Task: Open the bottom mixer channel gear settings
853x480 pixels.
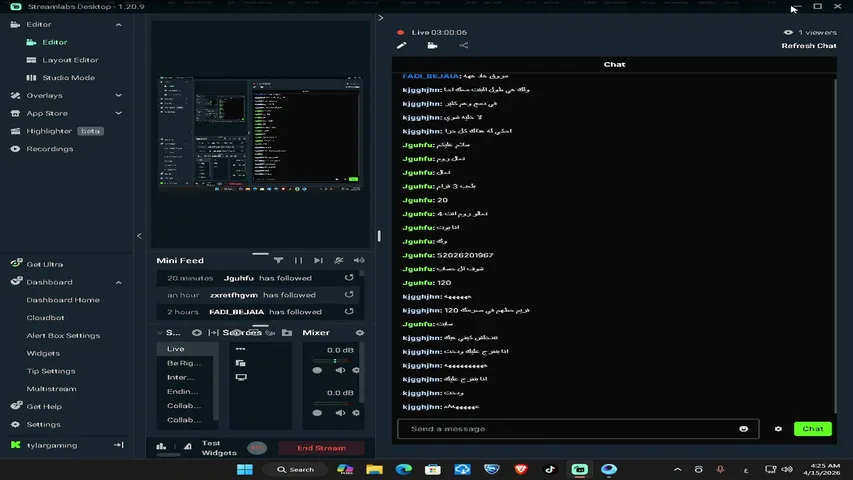Action: [x=356, y=413]
